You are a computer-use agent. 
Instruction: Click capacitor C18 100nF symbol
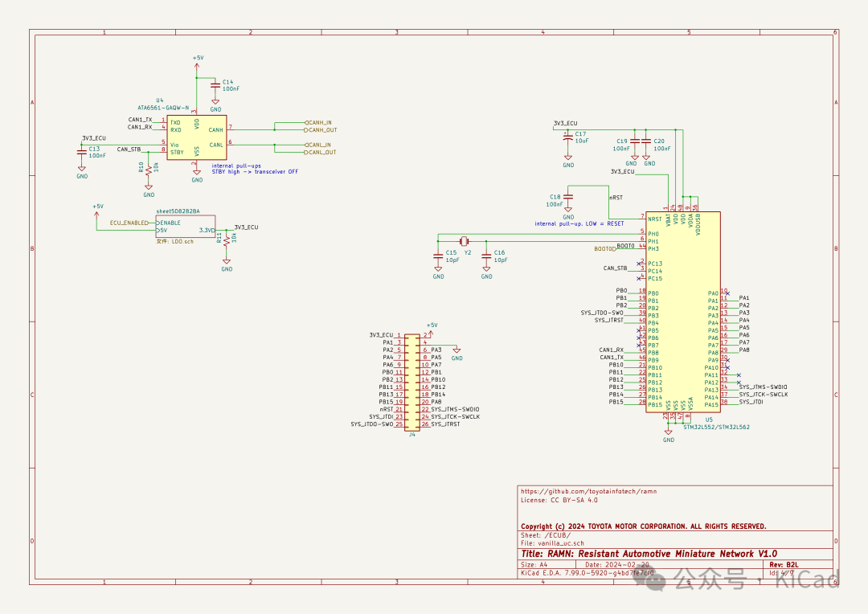click(568, 197)
